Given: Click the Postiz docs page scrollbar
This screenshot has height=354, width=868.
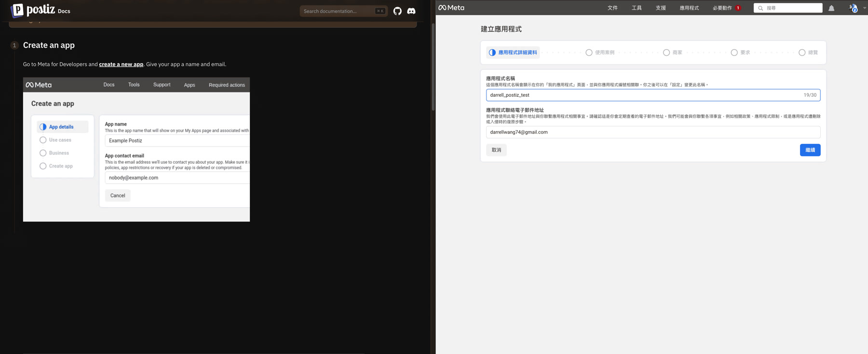Looking at the screenshot, I should (x=433, y=67).
